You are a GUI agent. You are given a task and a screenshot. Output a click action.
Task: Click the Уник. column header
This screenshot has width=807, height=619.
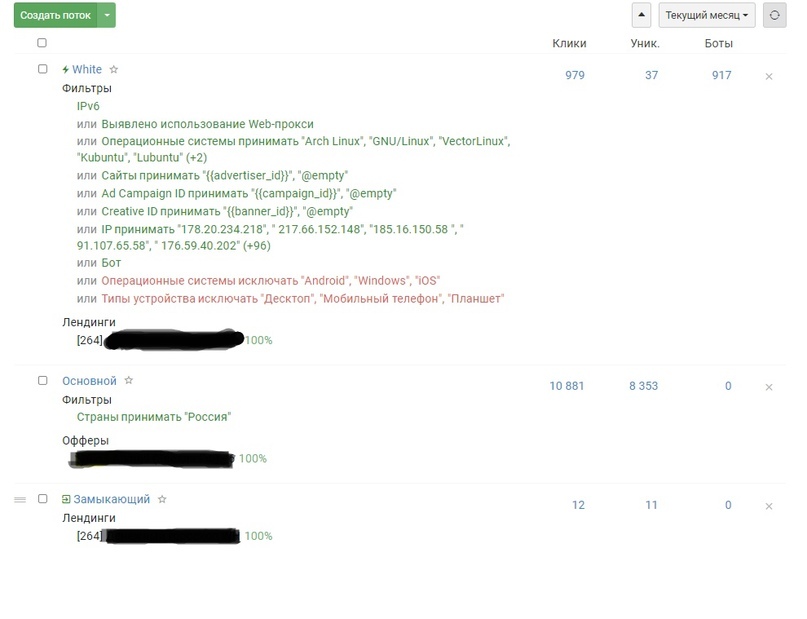[x=645, y=43]
